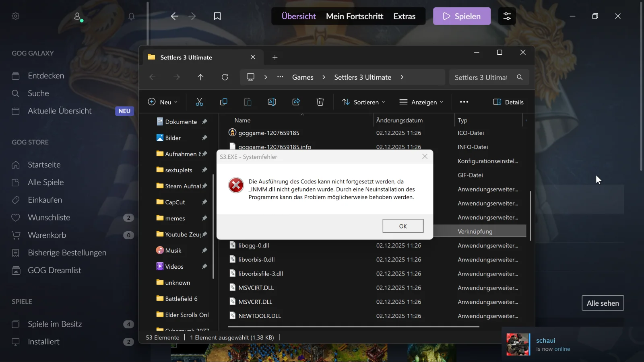Open Einkaufen in GOG Store
The image size is (644, 362).
(x=45, y=200)
